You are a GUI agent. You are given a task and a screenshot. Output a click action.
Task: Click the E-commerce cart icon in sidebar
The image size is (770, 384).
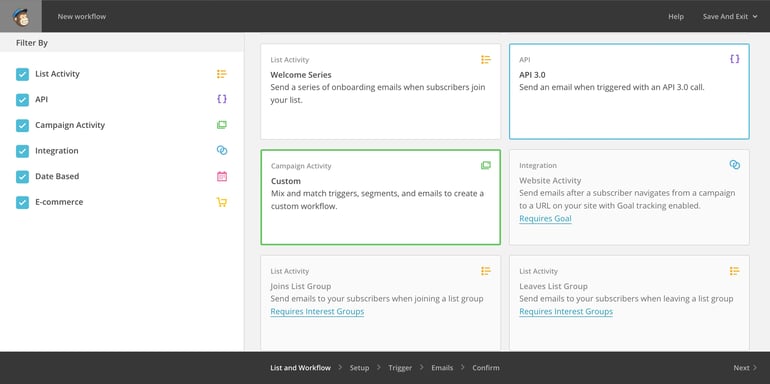pos(221,202)
